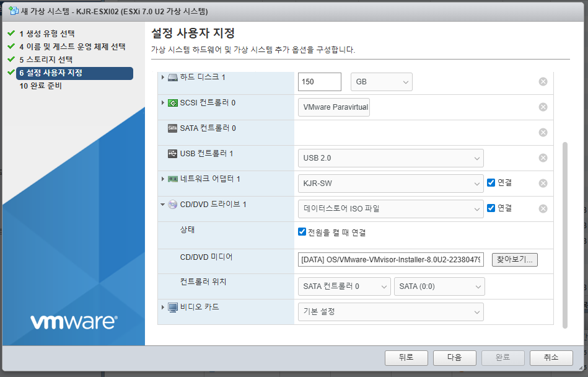This screenshot has height=377, width=588.
Task: Remove SCSI controller 0 device
Action: point(543,107)
